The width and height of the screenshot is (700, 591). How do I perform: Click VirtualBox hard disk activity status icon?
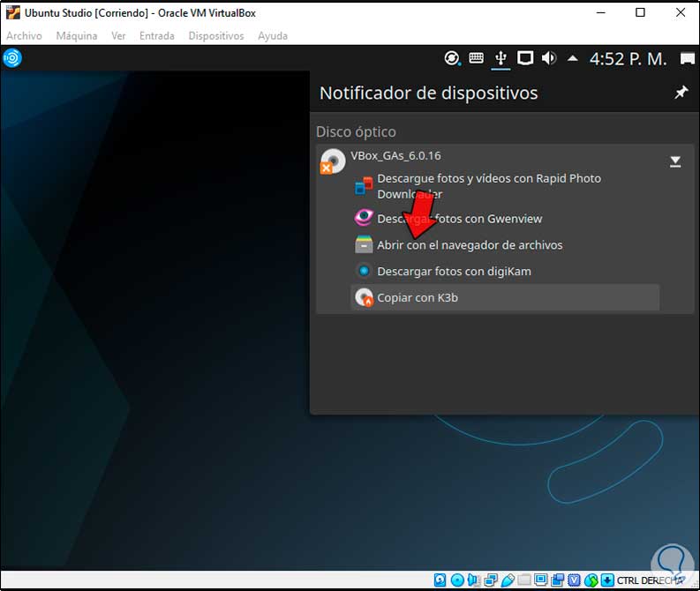tap(440, 580)
